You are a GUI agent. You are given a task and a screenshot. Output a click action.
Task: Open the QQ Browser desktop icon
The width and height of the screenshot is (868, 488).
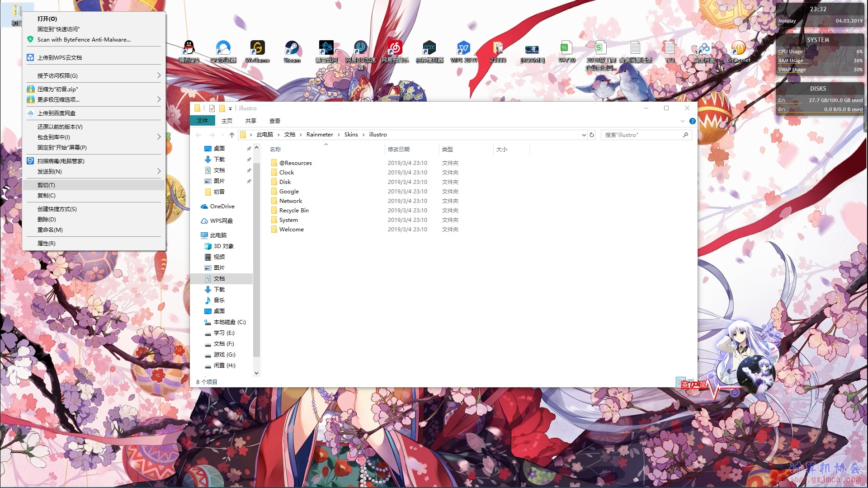[223, 51]
